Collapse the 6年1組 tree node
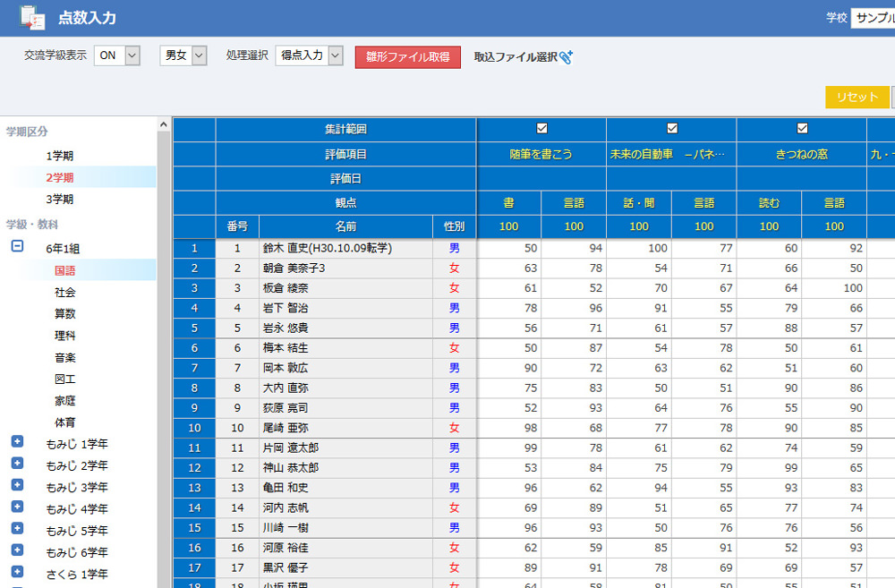895x588 pixels. [17, 247]
